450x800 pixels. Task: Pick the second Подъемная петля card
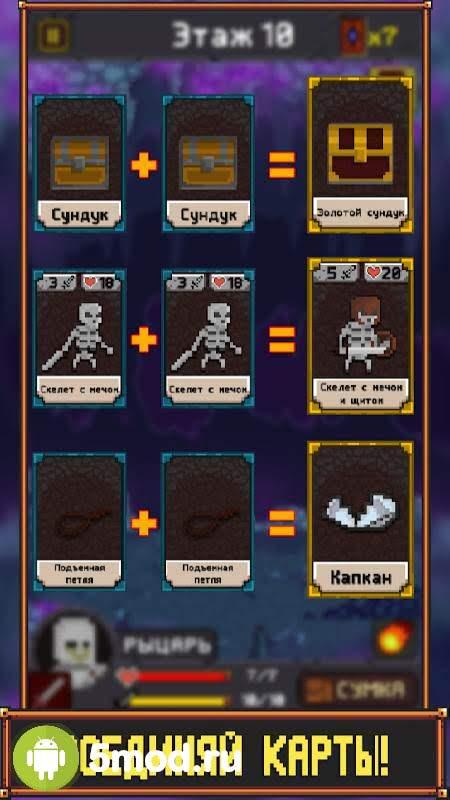tap(208, 521)
